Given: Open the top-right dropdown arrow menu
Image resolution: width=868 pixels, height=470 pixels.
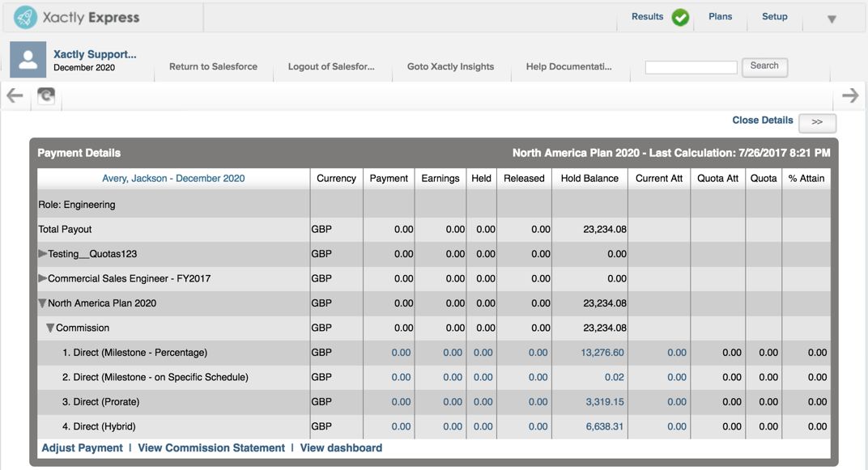Looking at the screenshot, I should click(832, 19).
